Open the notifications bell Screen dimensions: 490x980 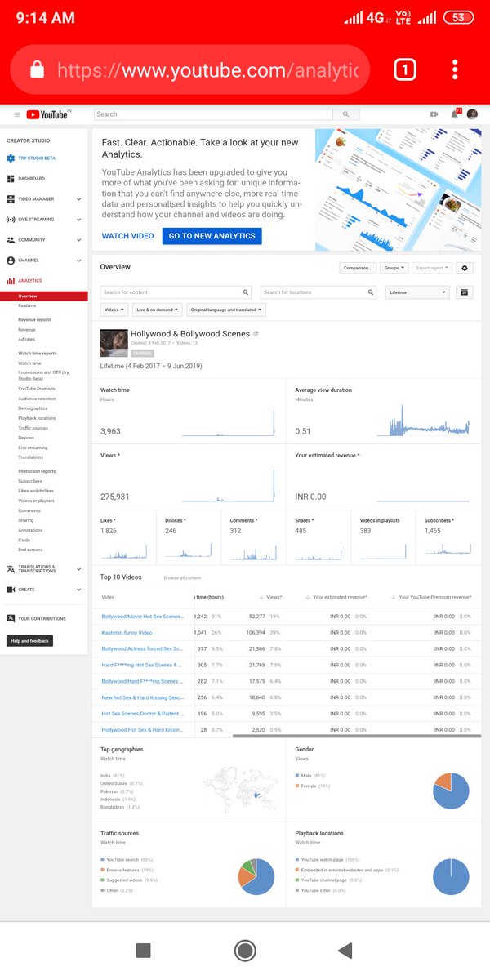point(455,114)
